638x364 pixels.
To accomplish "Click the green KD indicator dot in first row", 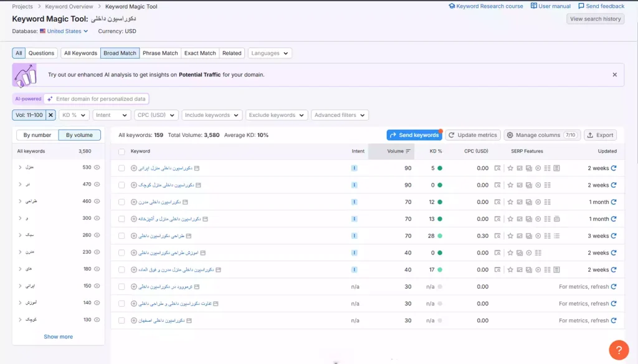I will tap(440, 168).
